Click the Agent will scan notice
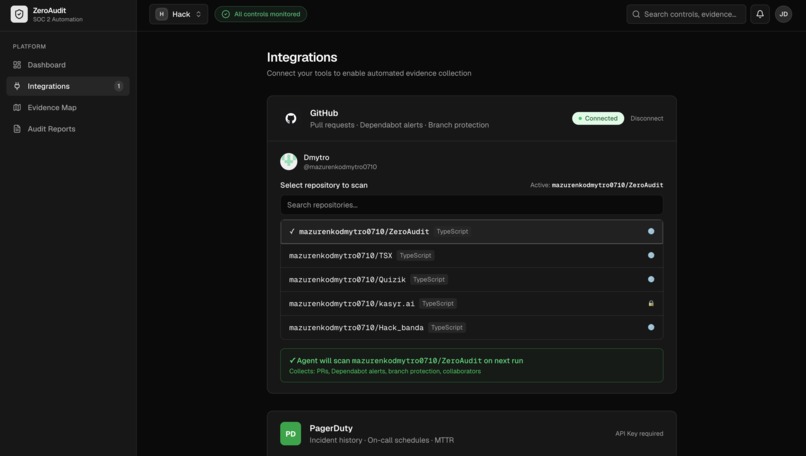806x456 pixels. point(471,365)
